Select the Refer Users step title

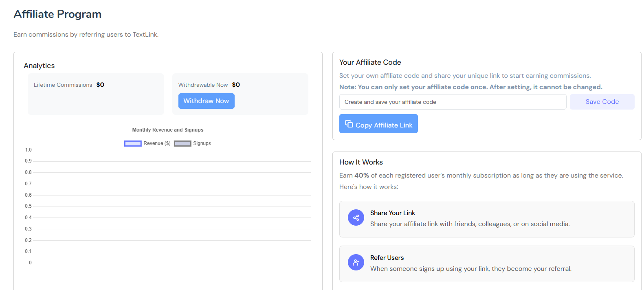click(387, 258)
